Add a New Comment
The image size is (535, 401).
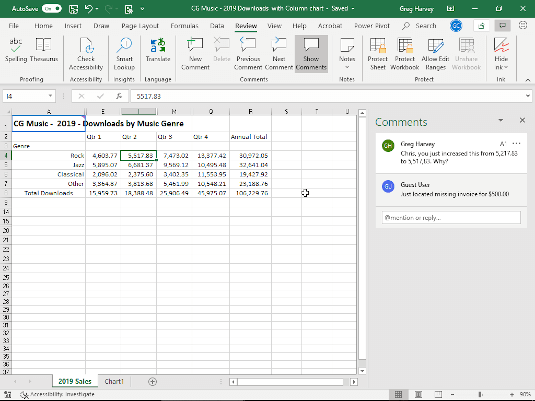[x=195, y=54]
